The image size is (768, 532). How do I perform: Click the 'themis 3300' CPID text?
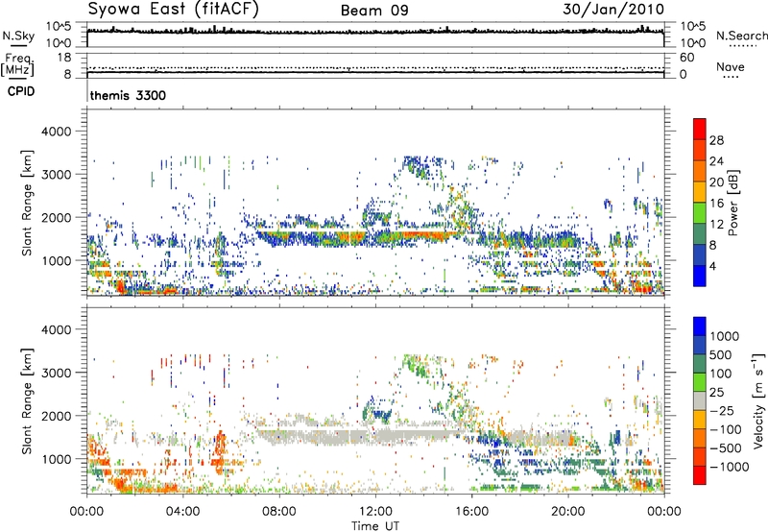(128, 95)
